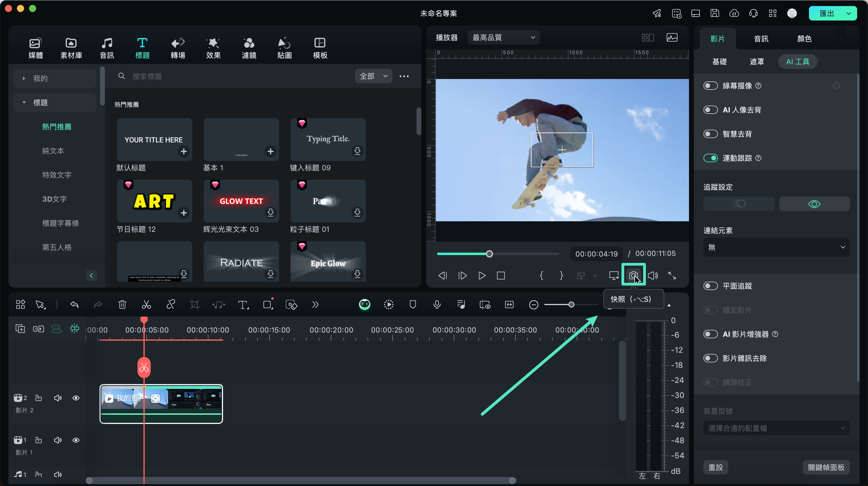868x486 pixels.
Task: Click the split screen layout icon
Action: click(648, 38)
